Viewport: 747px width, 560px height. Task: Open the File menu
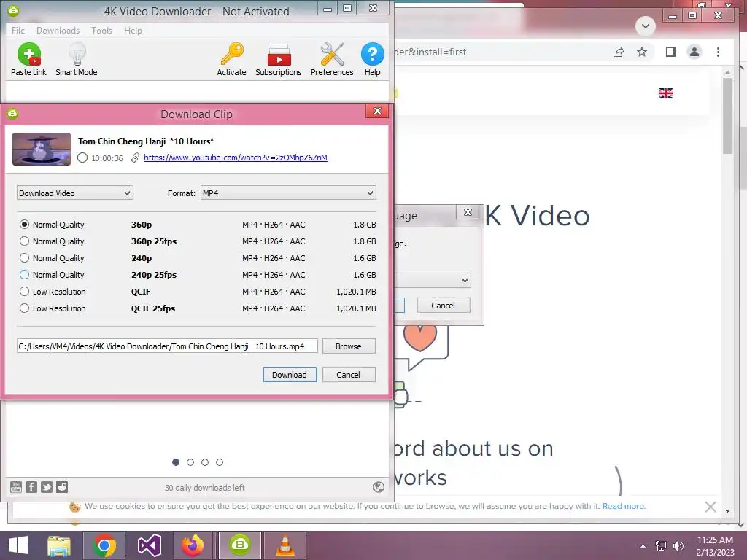pos(18,31)
